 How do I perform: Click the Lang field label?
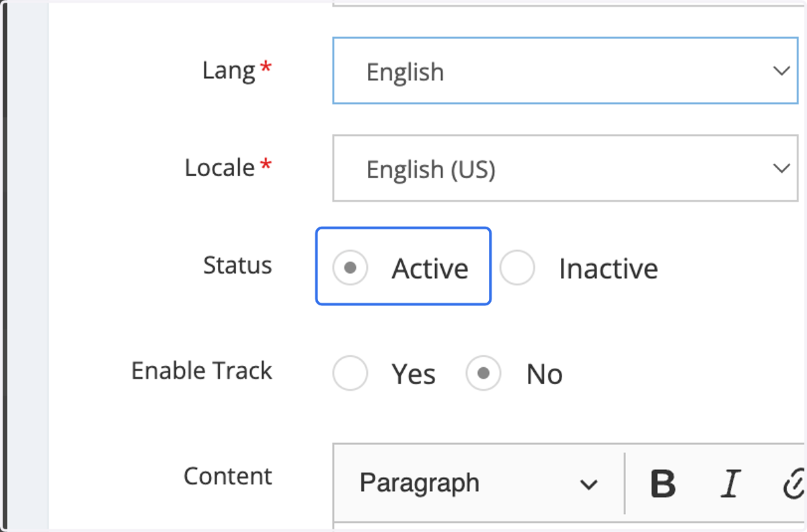pos(229,70)
